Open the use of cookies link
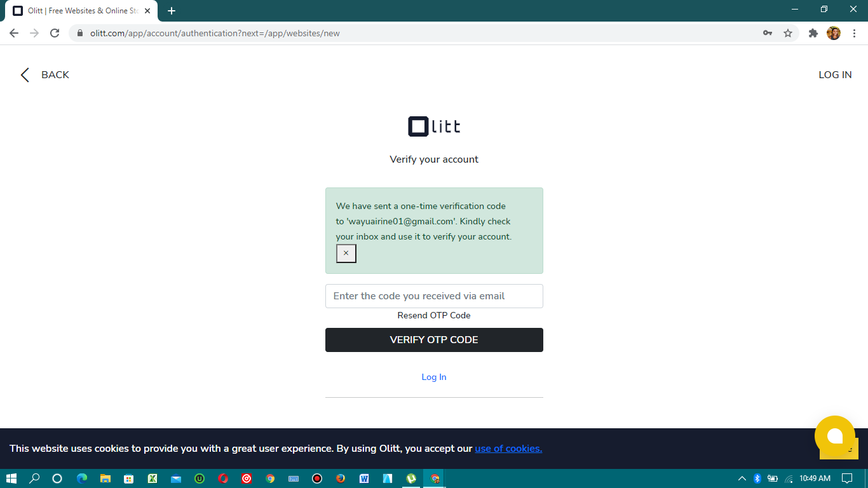Screen dimensions: 868x488 [x=508, y=449]
